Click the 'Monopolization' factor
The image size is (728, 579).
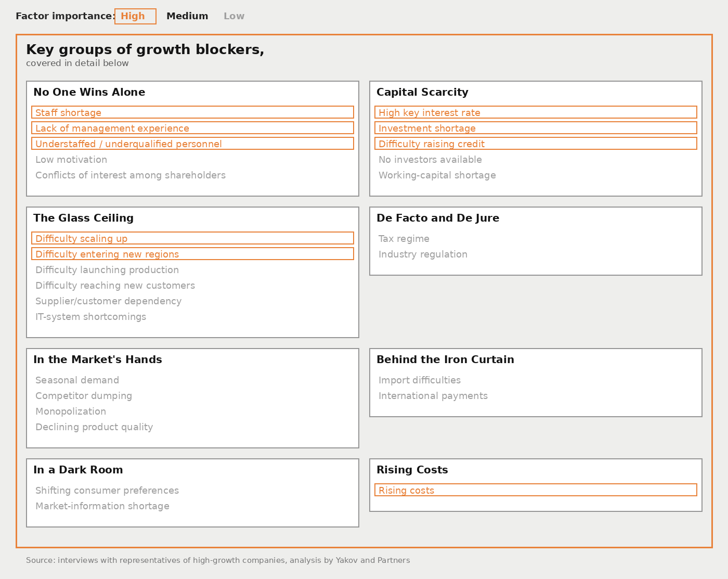click(71, 411)
